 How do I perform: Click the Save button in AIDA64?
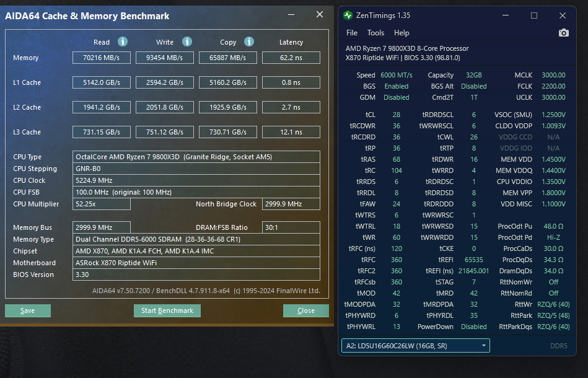[x=28, y=310]
